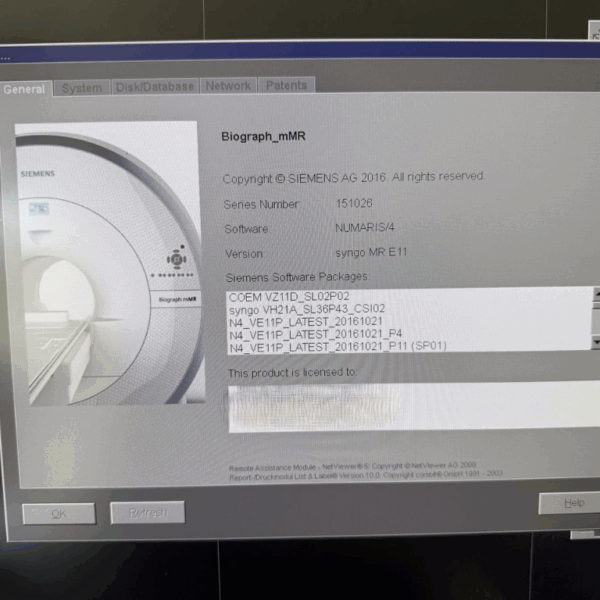Switch to the General tab
This screenshot has height=600, width=600.
[25, 89]
